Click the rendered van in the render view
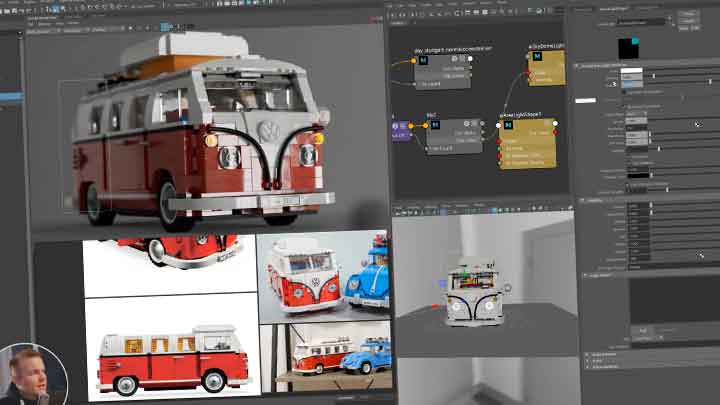 pyautogui.click(x=202, y=133)
